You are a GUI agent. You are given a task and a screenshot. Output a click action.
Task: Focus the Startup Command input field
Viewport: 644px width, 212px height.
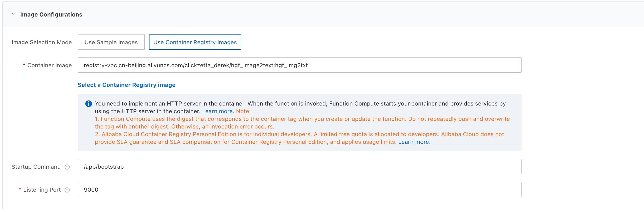pyautogui.click(x=299, y=167)
